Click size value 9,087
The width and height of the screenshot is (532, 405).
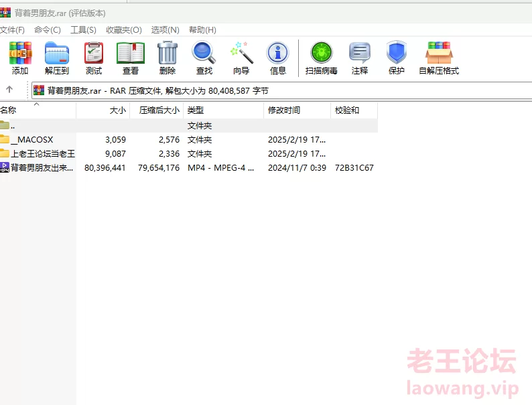pos(115,153)
